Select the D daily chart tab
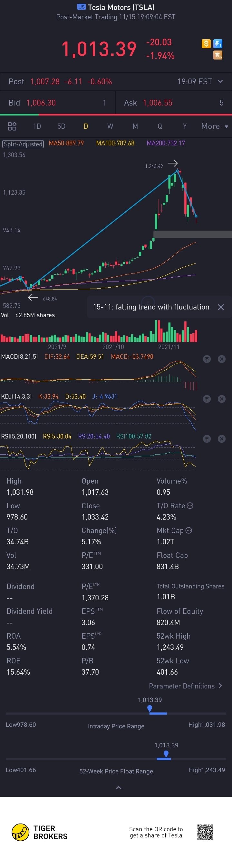 (86, 126)
